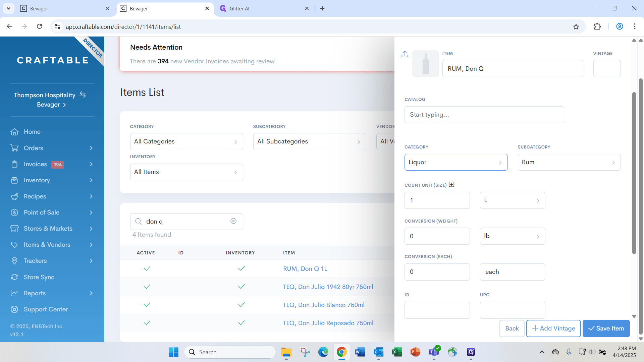
Task: Save the item with Save Item button
Action: tap(606, 328)
